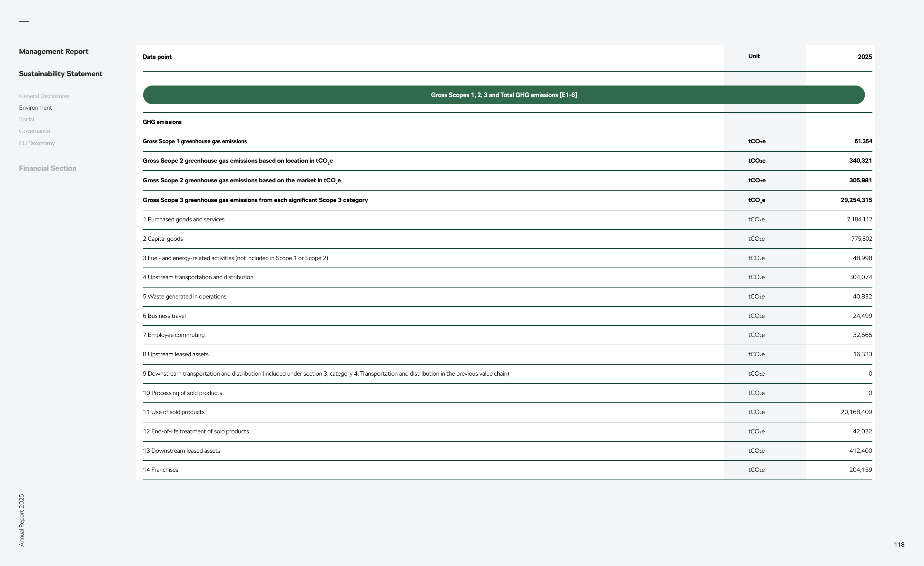
Task: Click the 'Unit' column header
Action: pos(754,56)
